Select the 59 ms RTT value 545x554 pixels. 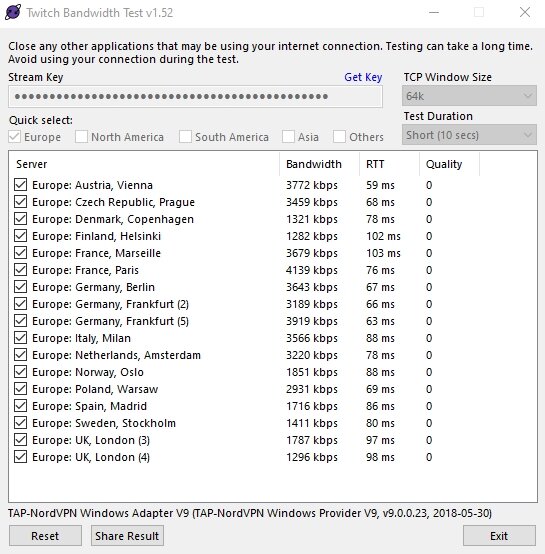[380, 185]
